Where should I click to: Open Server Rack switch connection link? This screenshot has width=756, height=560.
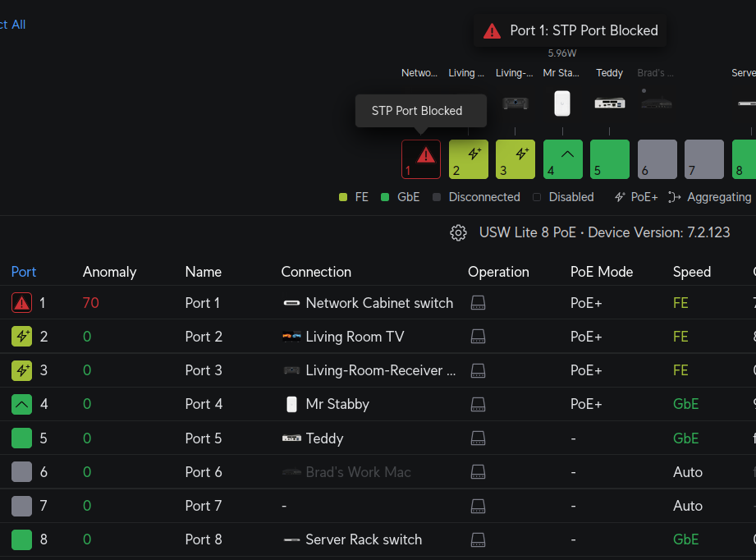(x=364, y=539)
